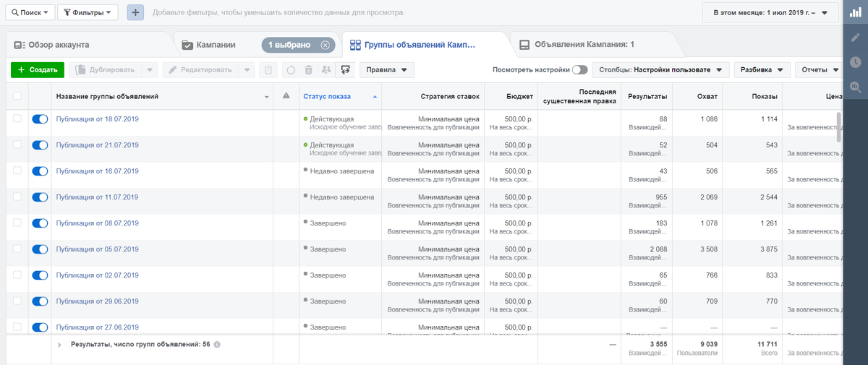868x365 pixels.
Task: Open the Отчеты reports dropdown
Action: (820, 70)
